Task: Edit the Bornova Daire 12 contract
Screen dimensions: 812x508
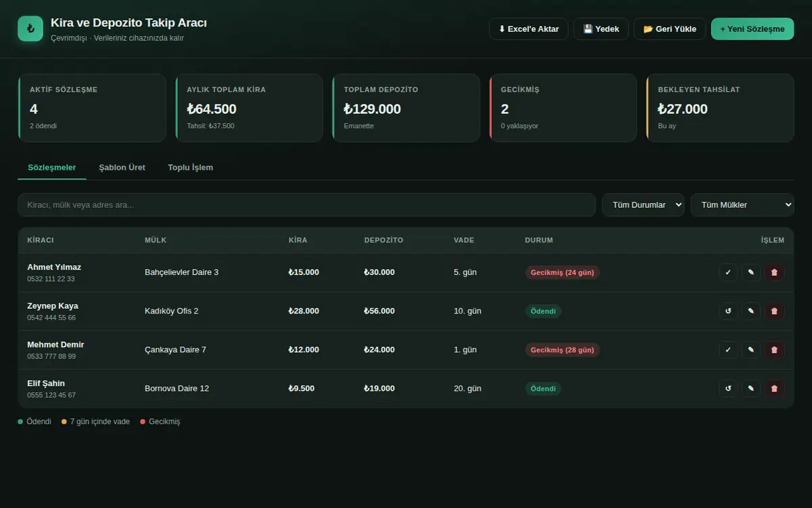Action: click(751, 388)
